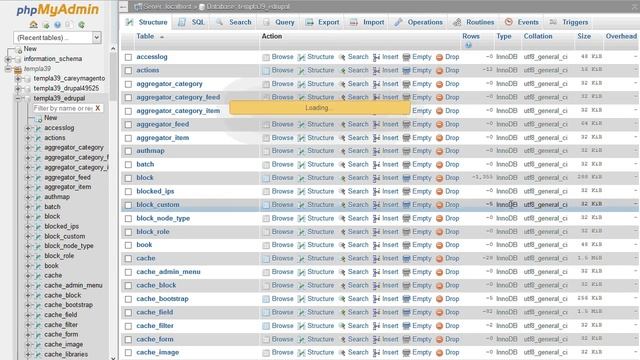Check the actions table checkbox
640x360 pixels.
[128, 71]
